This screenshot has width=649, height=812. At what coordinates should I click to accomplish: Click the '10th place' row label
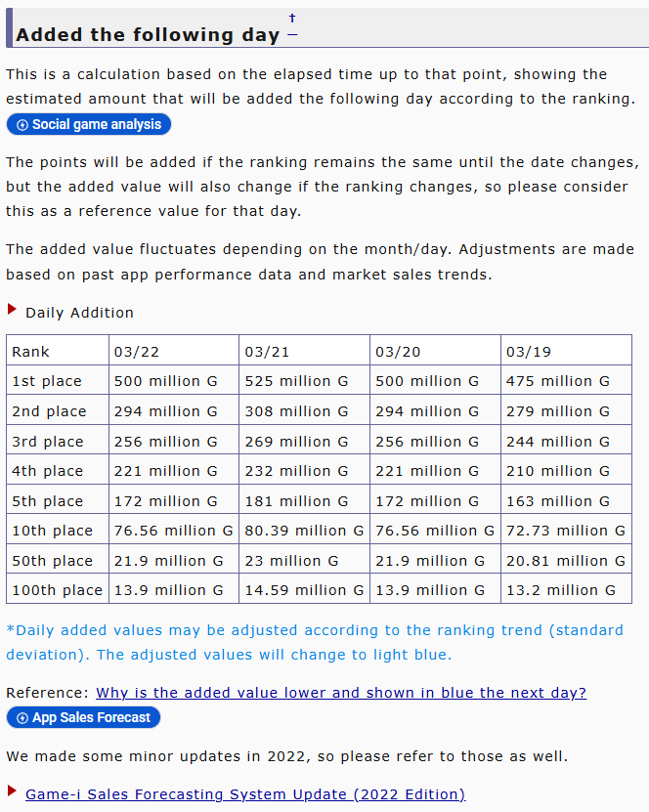(58, 530)
